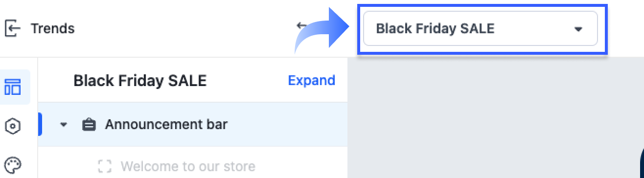Open theme settings hexagon icon

(x=13, y=126)
